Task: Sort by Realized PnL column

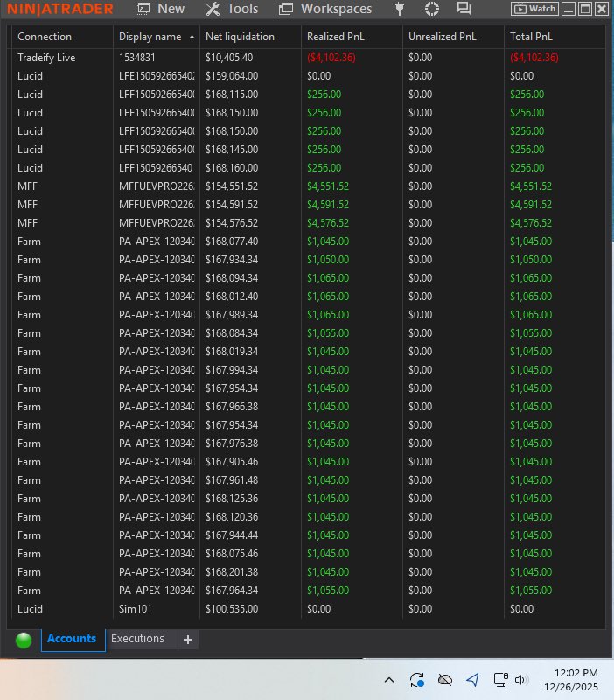Action: pos(336,37)
